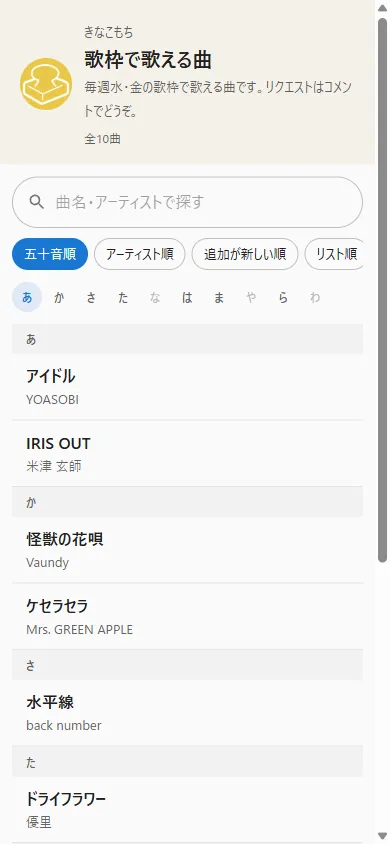This screenshot has width=390, height=844.
Task: Click the artist name Vaundy
Action: (47, 563)
